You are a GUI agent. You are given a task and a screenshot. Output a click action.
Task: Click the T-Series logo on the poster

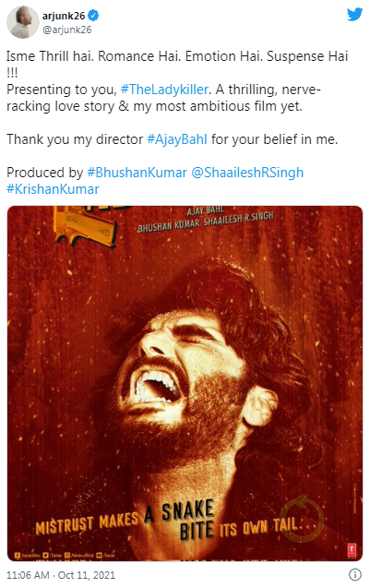pos(352,550)
